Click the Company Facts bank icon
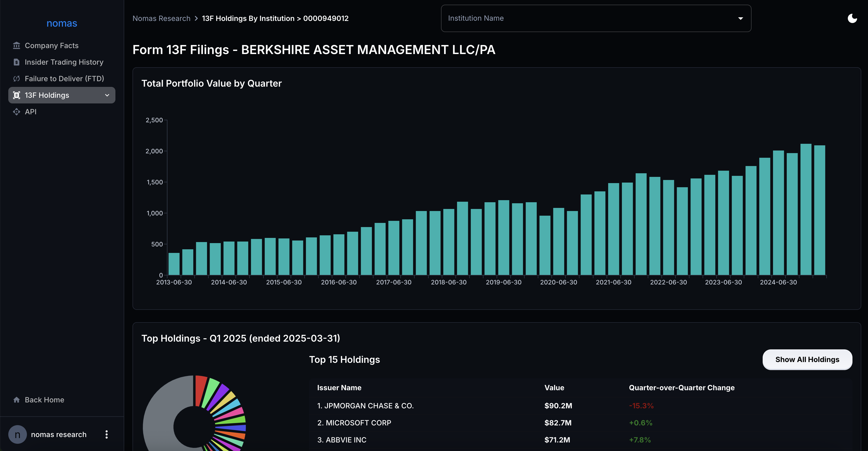868x451 pixels. click(x=17, y=46)
